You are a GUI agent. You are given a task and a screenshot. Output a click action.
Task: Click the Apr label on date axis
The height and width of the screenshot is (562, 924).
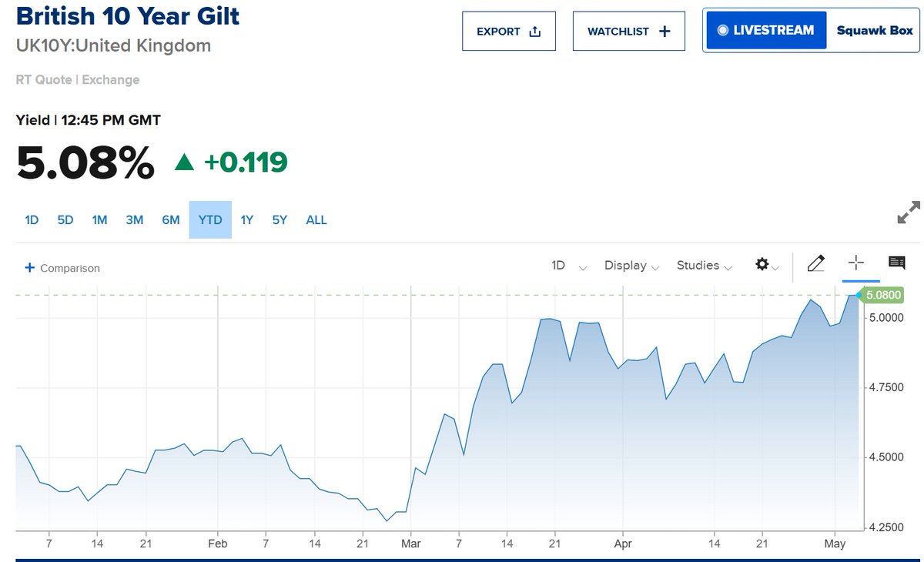coord(622,544)
